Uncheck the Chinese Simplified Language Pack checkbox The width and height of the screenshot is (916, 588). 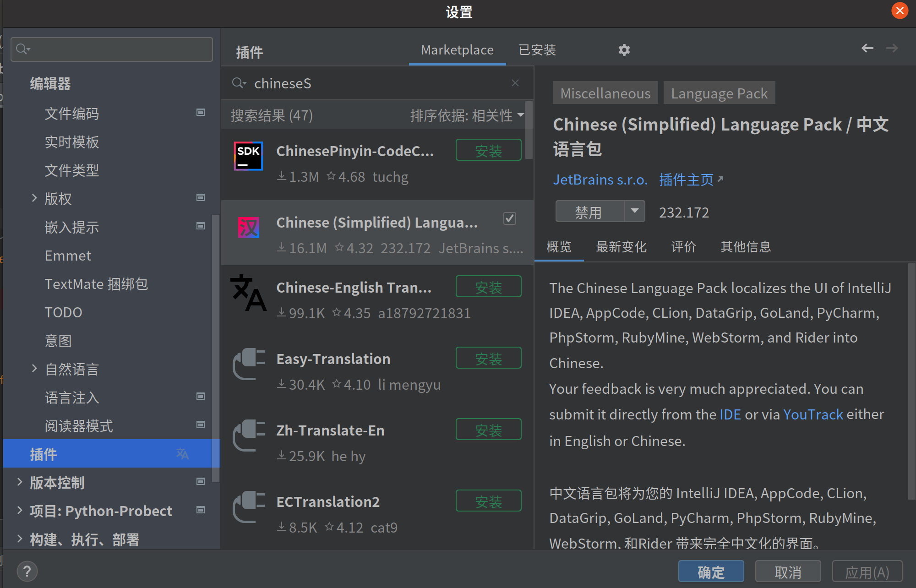point(509,218)
